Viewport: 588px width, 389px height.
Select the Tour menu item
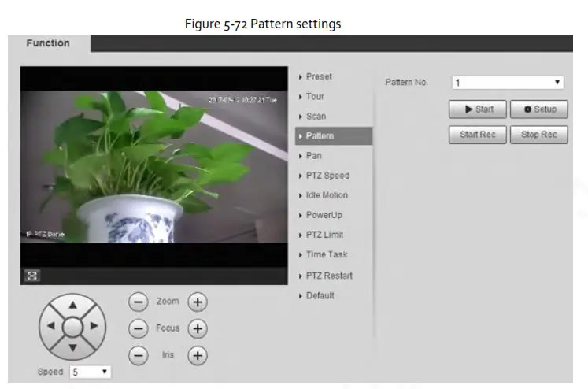coord(315,96)
